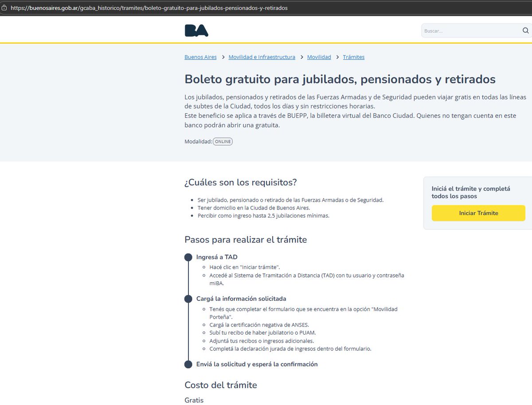Click the browser URL address text
This screenshot has width=532, height=405.
149,8
